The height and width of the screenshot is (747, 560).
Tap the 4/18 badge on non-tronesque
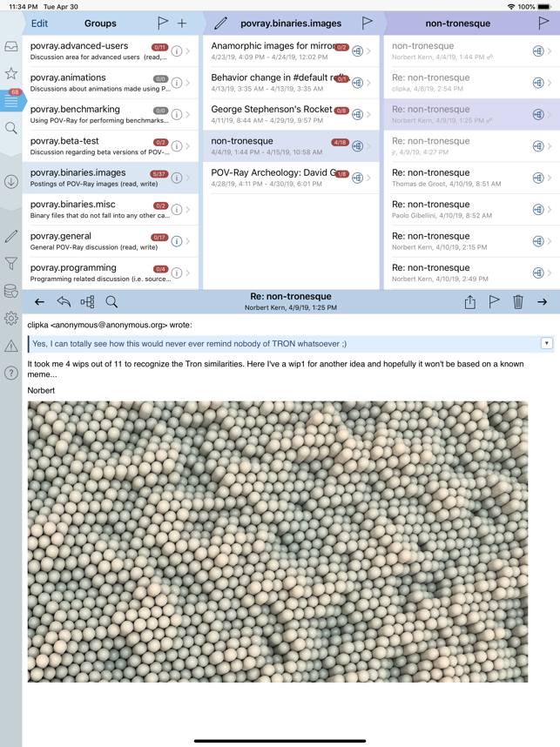[341, 143]
